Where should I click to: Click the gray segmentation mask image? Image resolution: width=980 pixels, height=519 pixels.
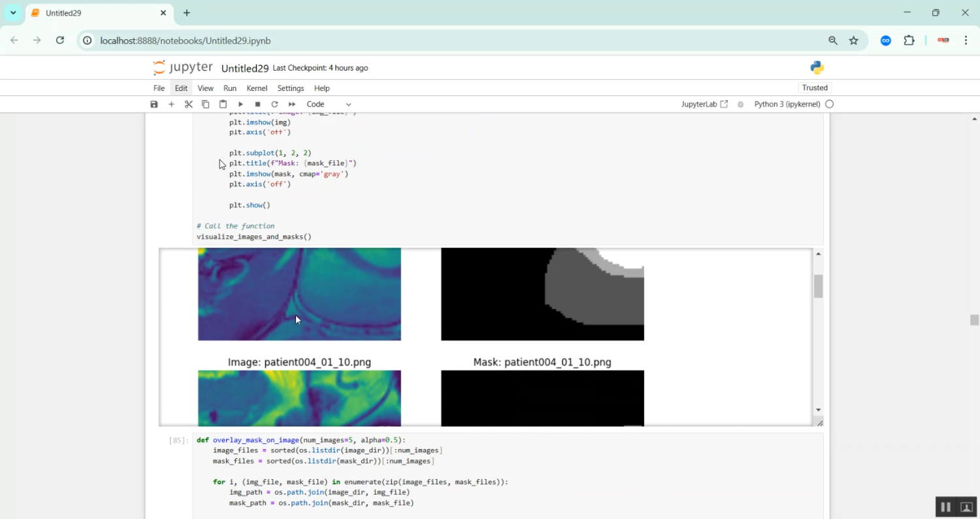[542, 294]
